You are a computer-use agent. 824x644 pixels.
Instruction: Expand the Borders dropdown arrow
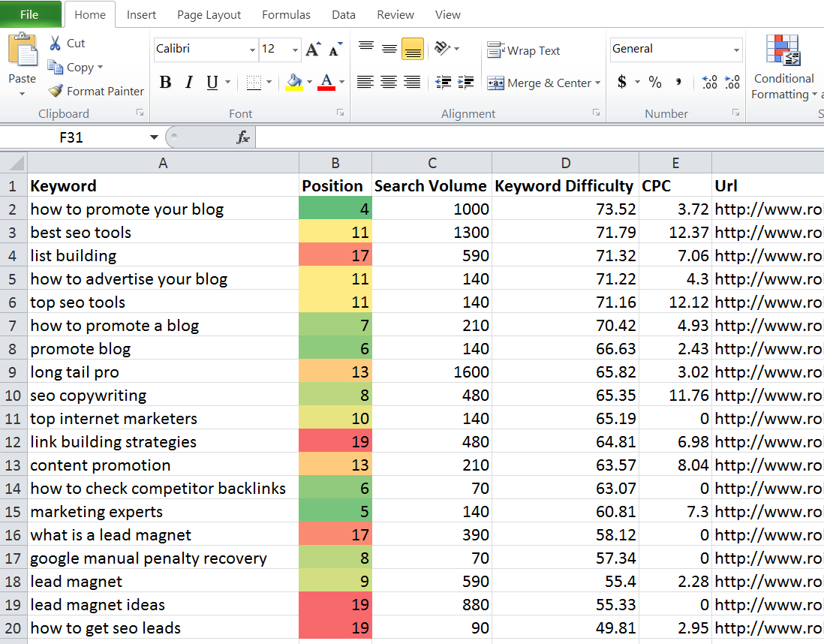coord(267,83)
